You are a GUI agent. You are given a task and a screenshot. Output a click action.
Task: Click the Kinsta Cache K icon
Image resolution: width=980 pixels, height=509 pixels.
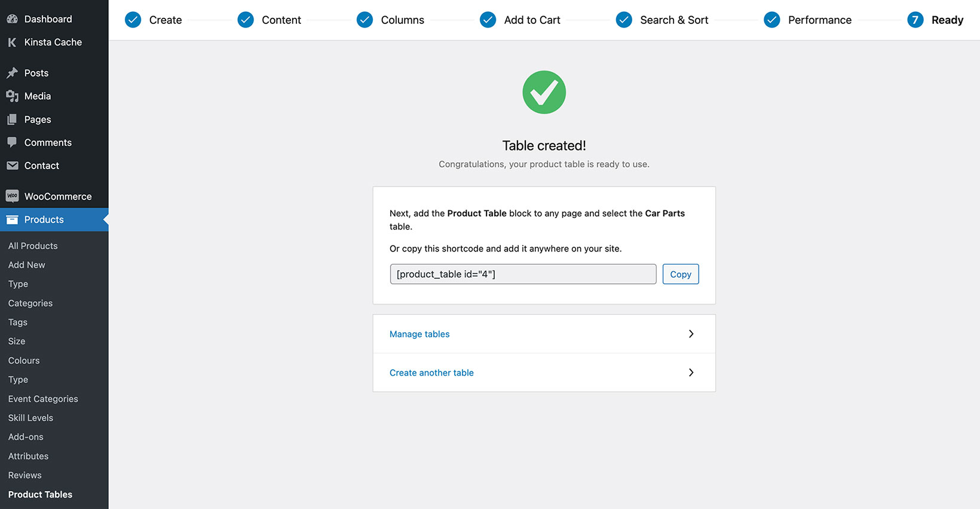pos(12,42)
